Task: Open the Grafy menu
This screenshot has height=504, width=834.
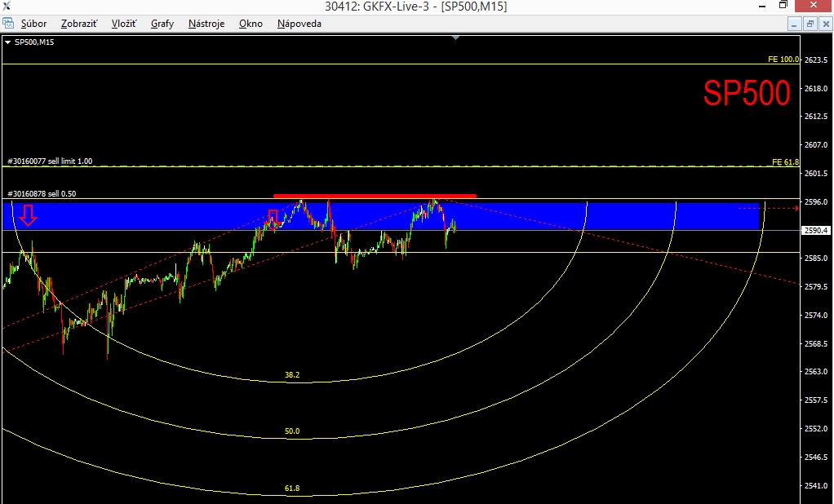Action: [x=162, y=24]
